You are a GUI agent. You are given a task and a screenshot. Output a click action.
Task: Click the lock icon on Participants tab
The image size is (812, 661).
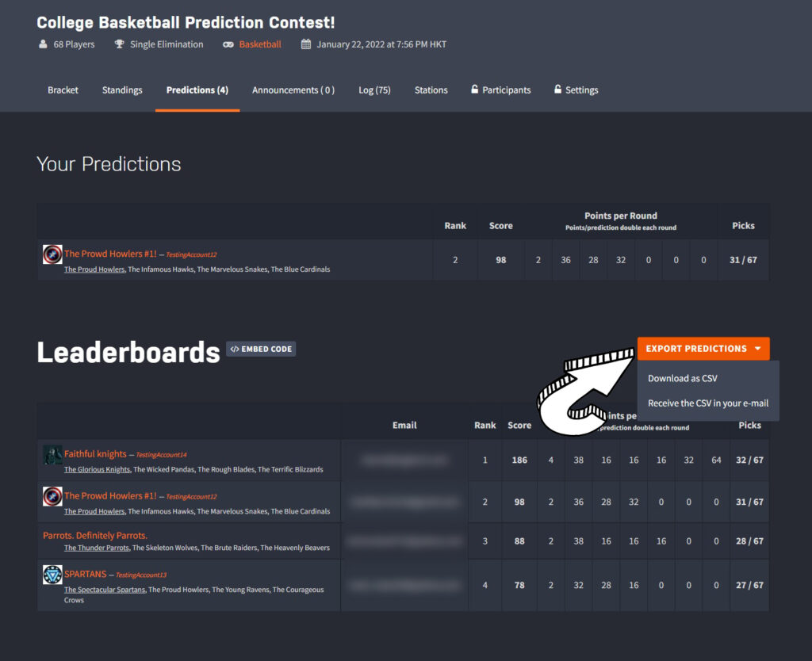(474, 89)
